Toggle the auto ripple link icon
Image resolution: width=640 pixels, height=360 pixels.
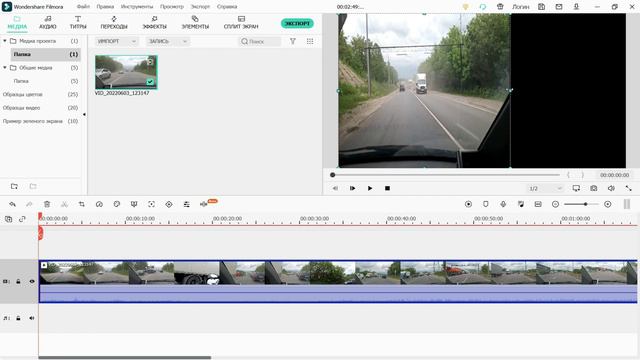(22, 219)
